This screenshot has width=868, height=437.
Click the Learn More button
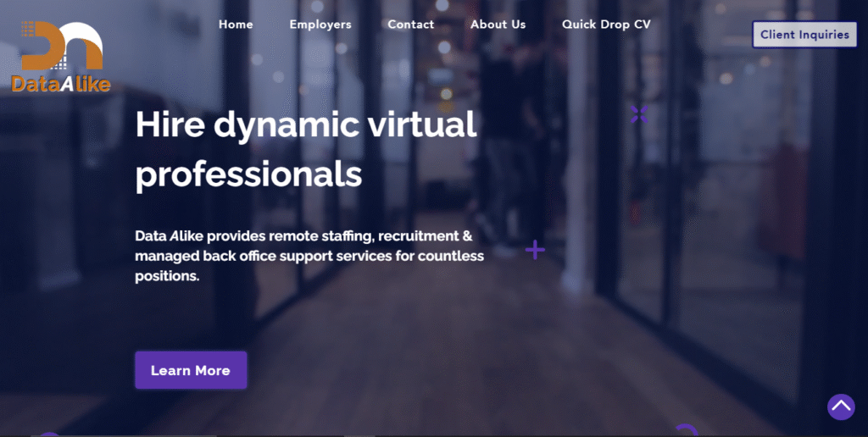[x=191, y=370]
